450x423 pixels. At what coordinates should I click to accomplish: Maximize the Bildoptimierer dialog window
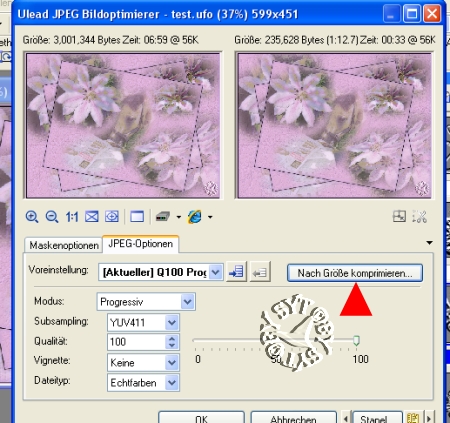coord(412,14)
